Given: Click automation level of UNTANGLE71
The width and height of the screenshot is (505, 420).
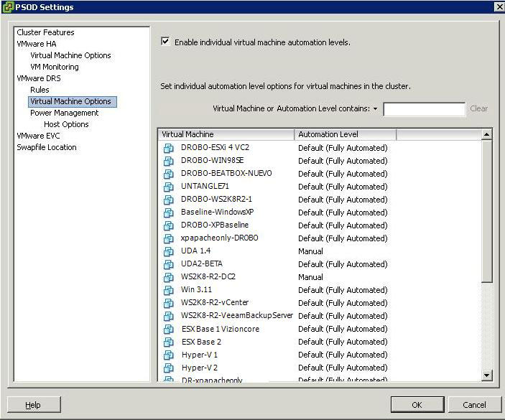Looking at the screenshot, I should 343,187.
